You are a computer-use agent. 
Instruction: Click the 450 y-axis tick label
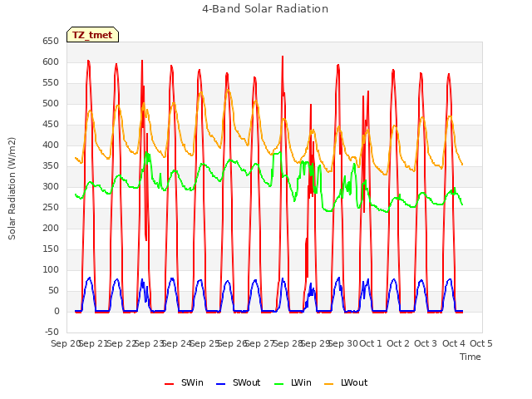(x=51, y=125)
